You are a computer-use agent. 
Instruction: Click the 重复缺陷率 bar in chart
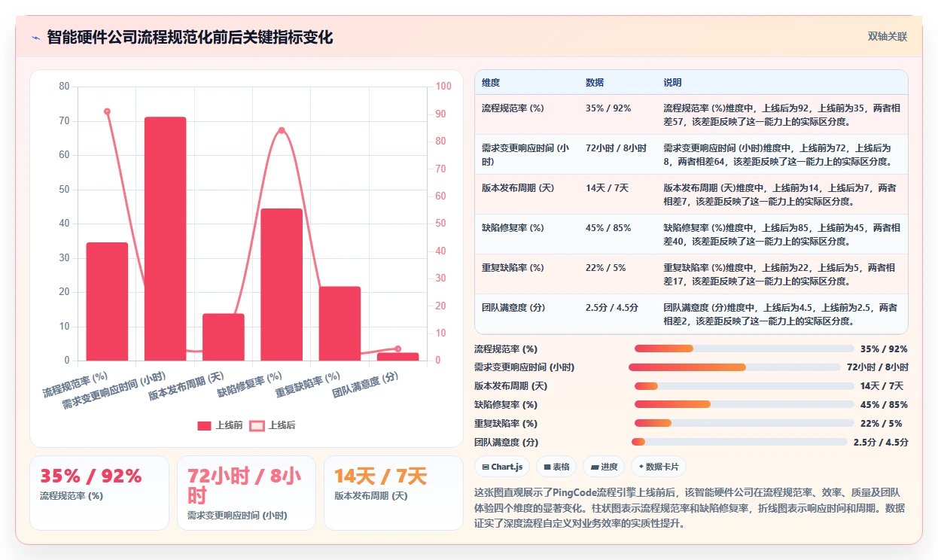coord(340,324)
